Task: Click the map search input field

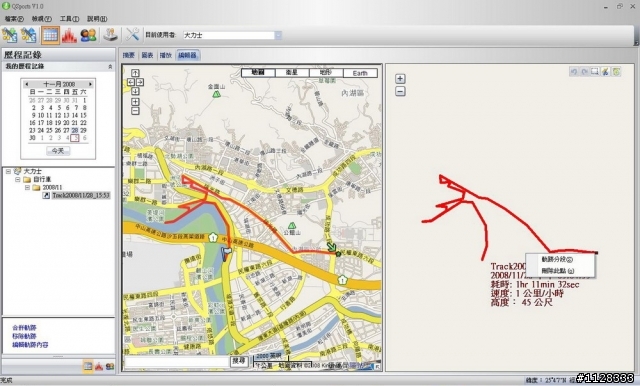Action: point(177,362)
